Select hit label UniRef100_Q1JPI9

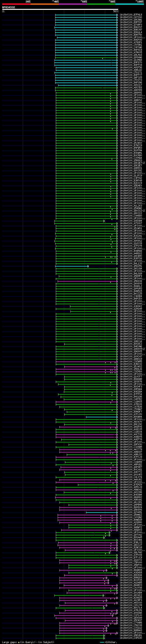[x=131, y=175]
